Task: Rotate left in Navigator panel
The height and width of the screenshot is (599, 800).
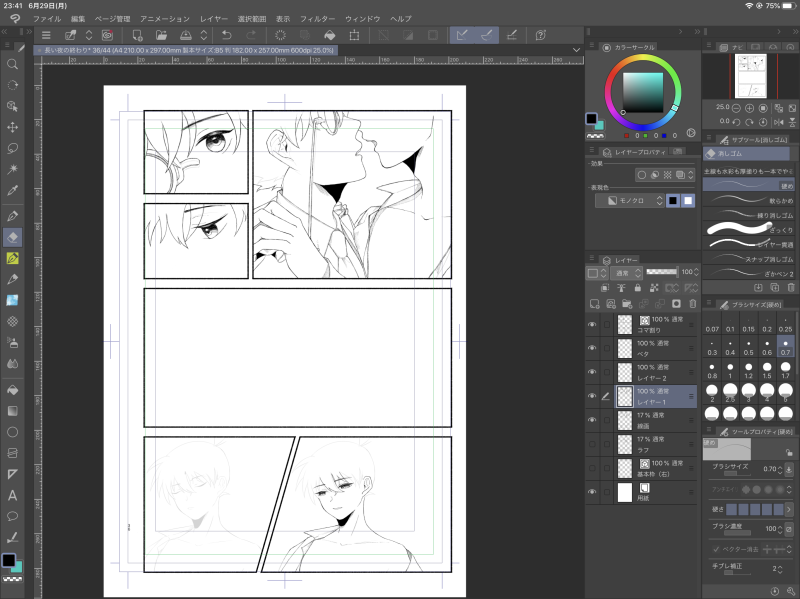Action: (x=736, y=122)
